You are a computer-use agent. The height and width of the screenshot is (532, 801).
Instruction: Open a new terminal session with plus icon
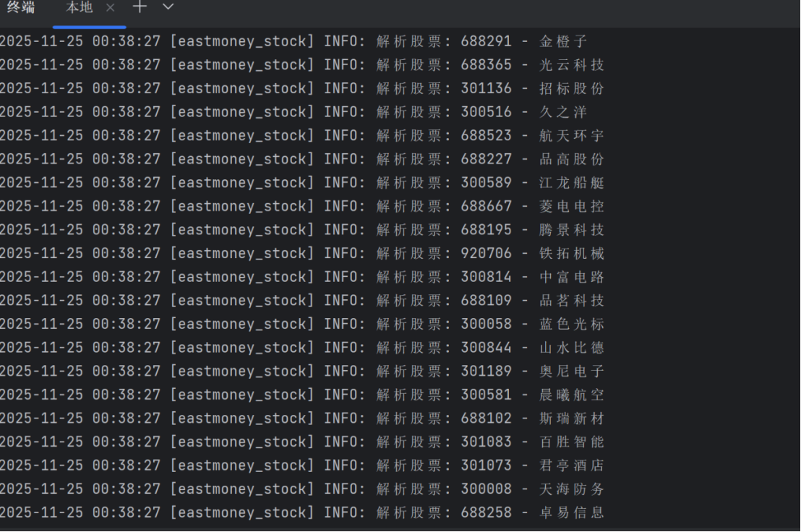(x=140, y=7)
